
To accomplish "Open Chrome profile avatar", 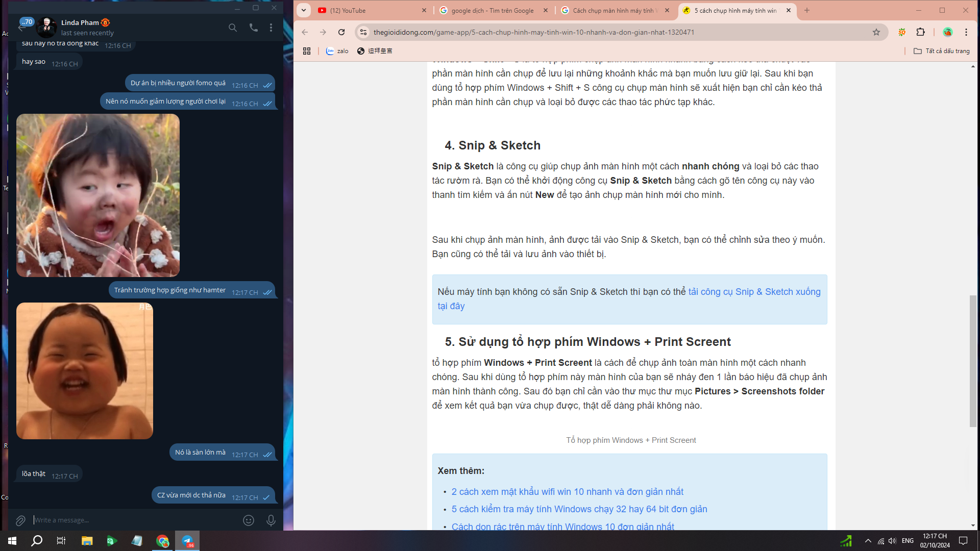I will (948, 32).
